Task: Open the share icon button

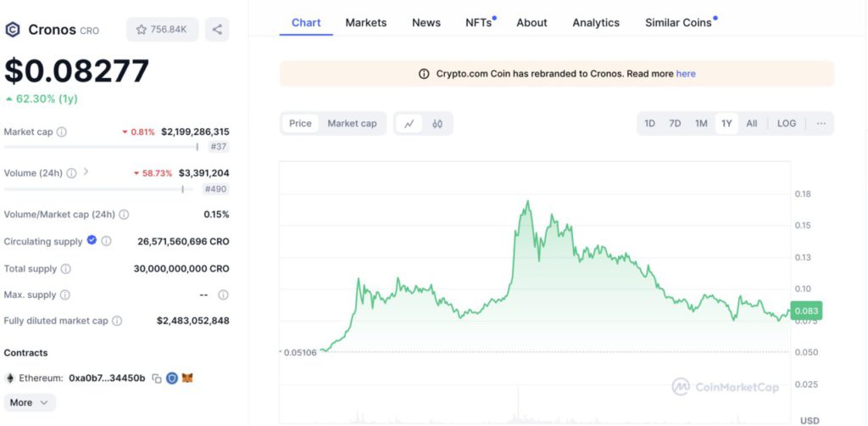Action: (x=217, y=30)
